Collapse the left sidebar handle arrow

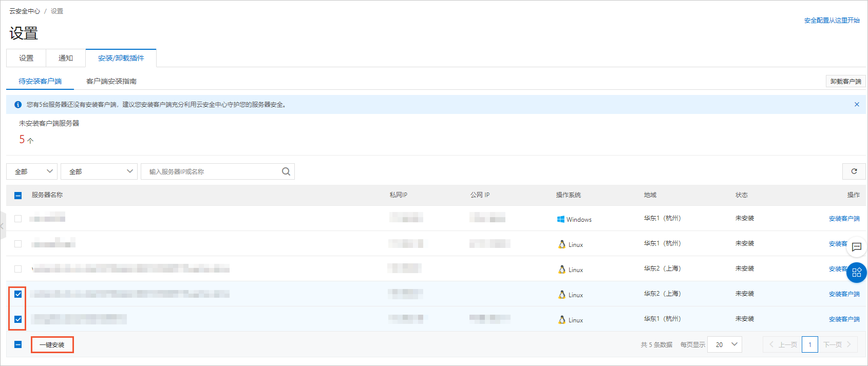click(x=3, y=226)
